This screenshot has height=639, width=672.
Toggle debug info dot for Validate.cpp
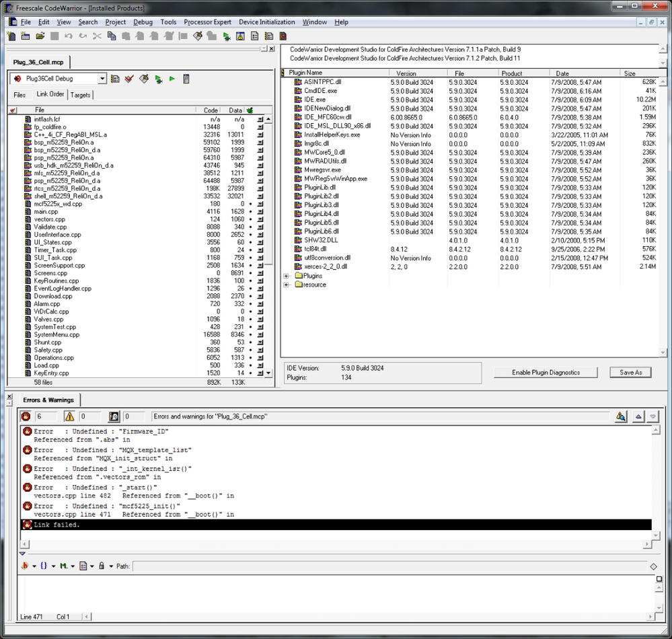[x=251, y=227]
